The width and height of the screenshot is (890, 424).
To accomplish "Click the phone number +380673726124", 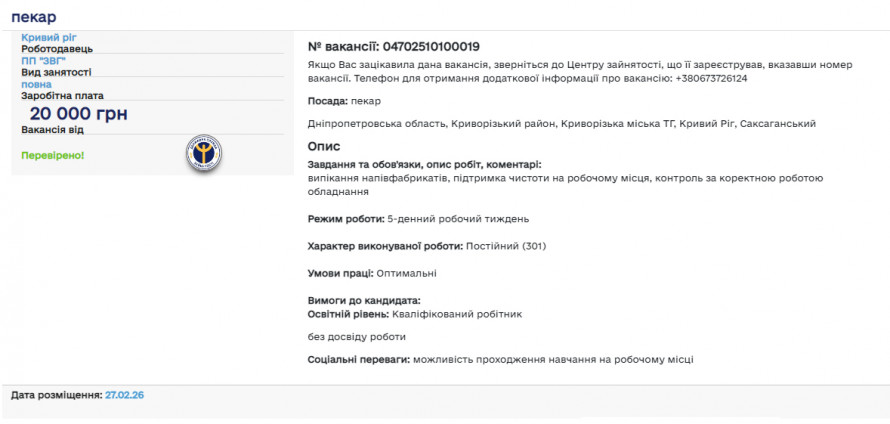I will click(x=711, y=78).
